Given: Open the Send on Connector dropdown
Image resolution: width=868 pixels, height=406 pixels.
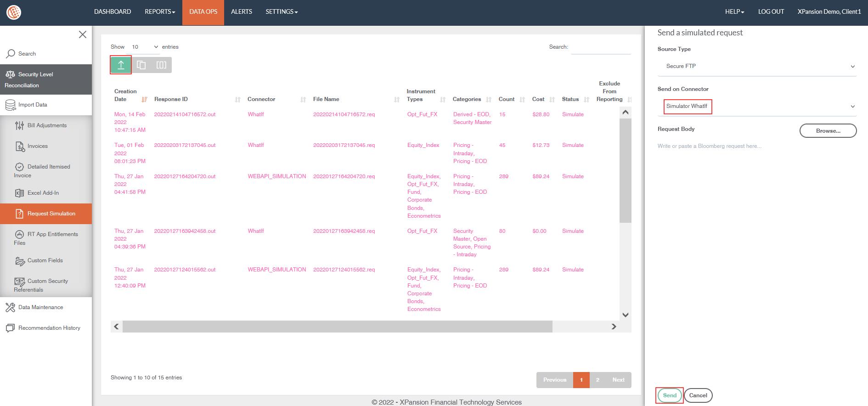Looking at the screenshot, I should click(x=757, y=107).
